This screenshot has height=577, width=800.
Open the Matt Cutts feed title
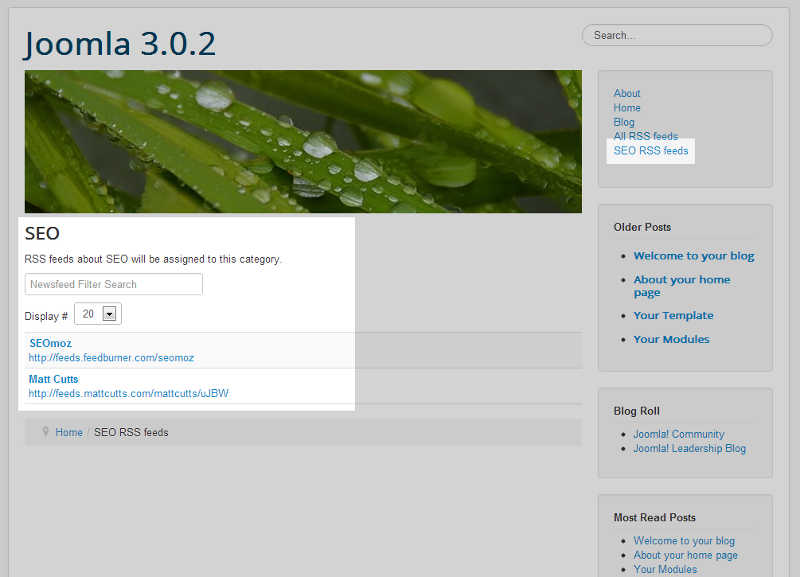coord(54,379)
